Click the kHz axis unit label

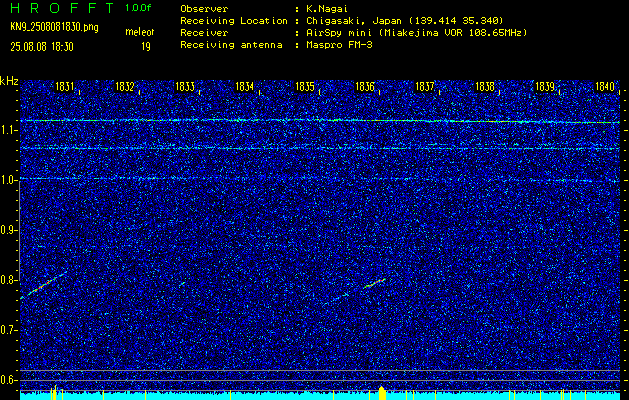coord(9,81)
